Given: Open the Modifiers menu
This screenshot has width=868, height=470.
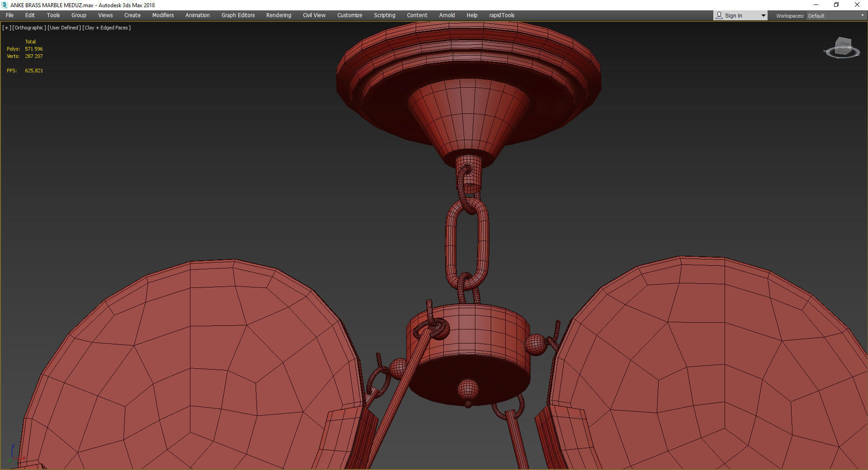Looking at the screenshot, I should (163, 15).
